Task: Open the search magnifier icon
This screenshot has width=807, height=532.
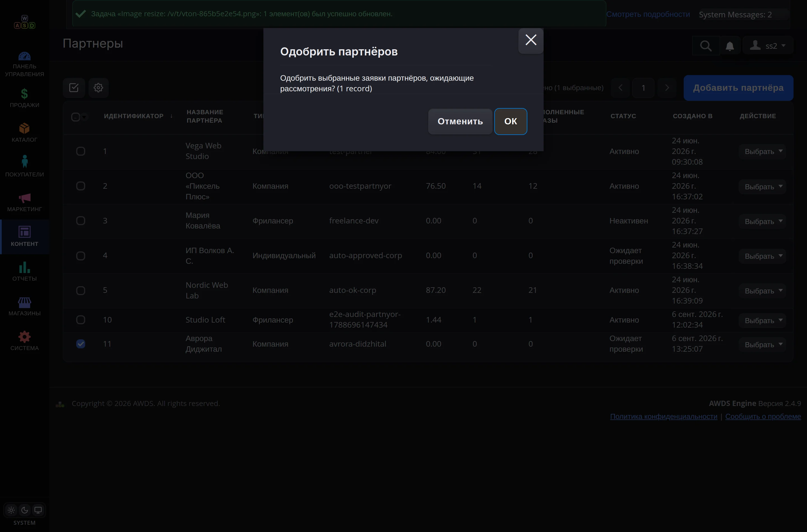Action: [706, 46]
